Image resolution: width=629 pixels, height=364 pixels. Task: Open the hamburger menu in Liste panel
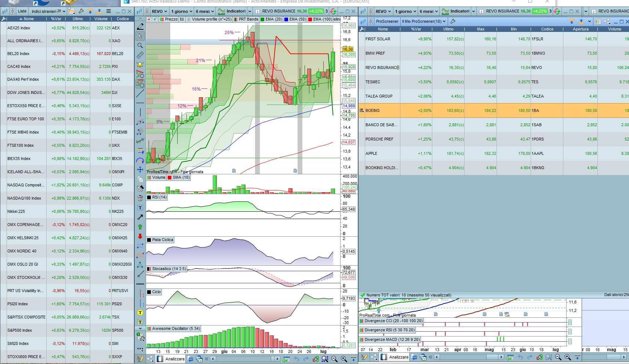click(109, 11)
